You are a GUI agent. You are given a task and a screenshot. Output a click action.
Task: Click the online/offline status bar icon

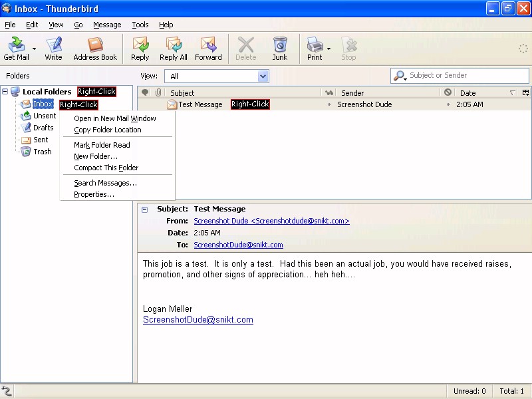(7, 391)
